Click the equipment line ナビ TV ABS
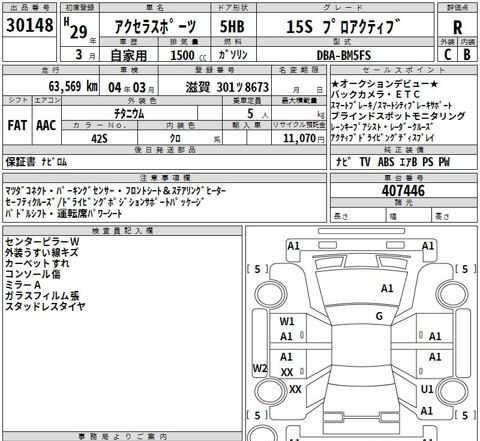 [x=393, y=162]
